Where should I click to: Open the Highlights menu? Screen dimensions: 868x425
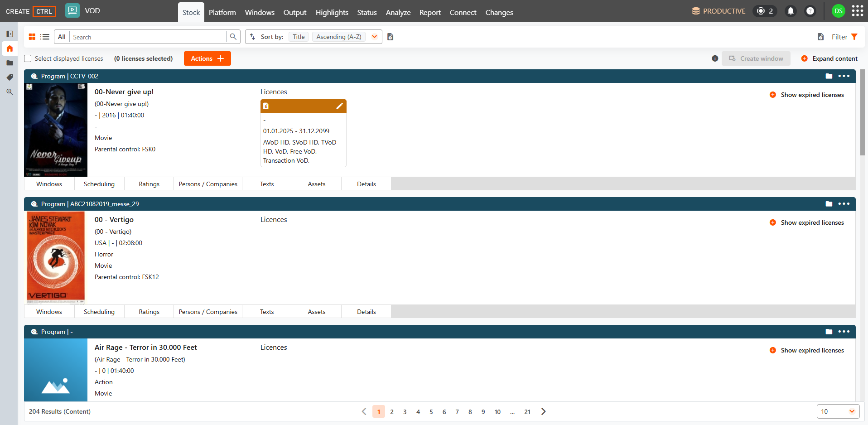click(x=332, y=12)
